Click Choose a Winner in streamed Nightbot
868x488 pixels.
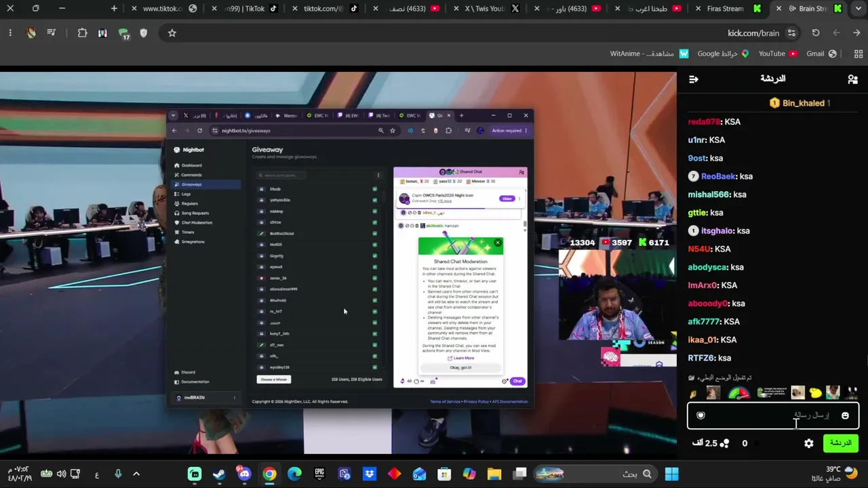(x=274, y=380)
